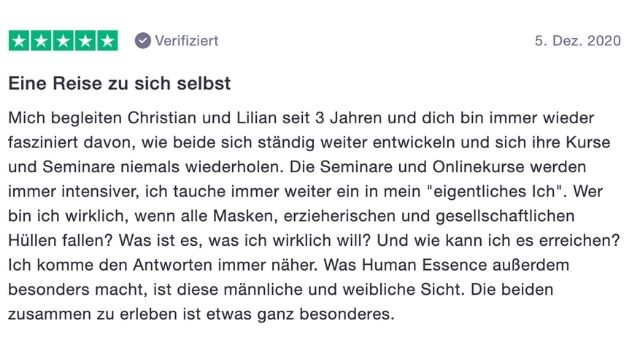This screenshot has width=640, height=360.
Task: Click the first green rating star
Action: click(x=19, y=41)
